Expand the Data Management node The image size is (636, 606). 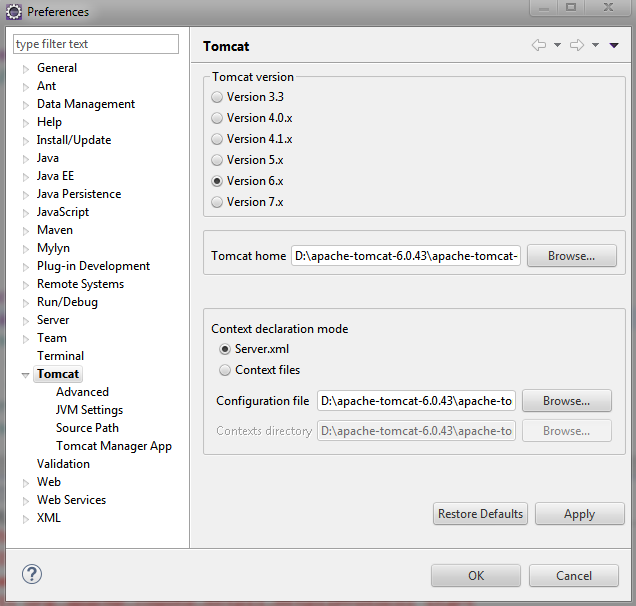point(26,105)
